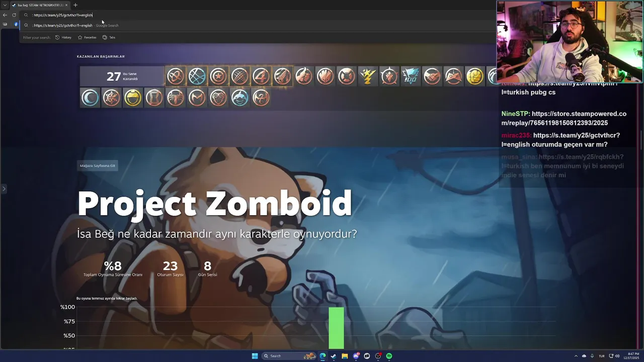Go back using browser back arrow
The width and height of the screenshot is (644, 362).
point(5,15)
